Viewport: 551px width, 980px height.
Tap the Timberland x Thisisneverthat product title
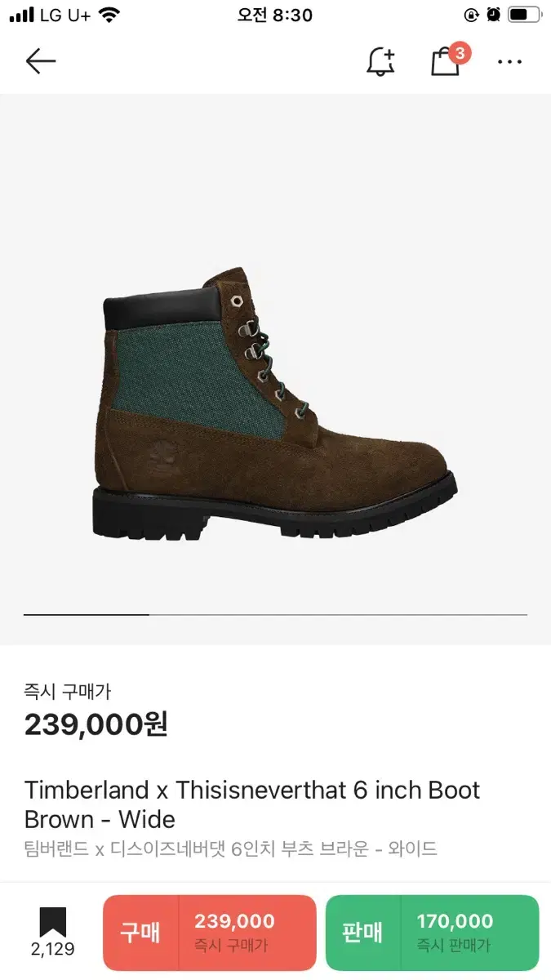(252, 804)
